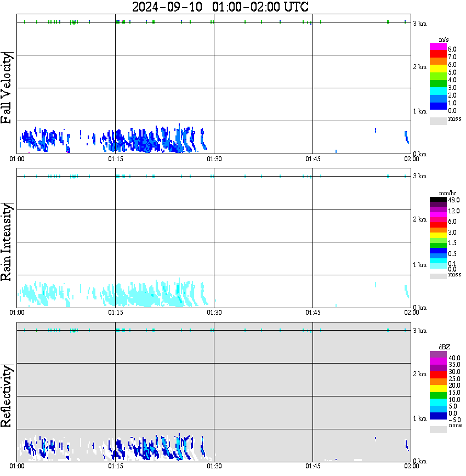Click the '1 km' label on Reflectivity
The width and height of the screenshot is (466, 476).
tap(419, 418)
